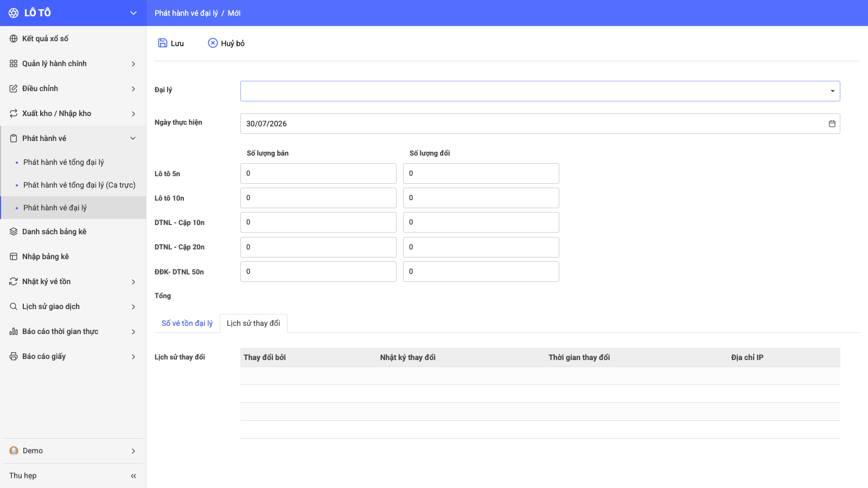Switch to the Lịch sử thay đổi tab
Viewport: 868px width, 488px height.
click(x=253, y=323)
